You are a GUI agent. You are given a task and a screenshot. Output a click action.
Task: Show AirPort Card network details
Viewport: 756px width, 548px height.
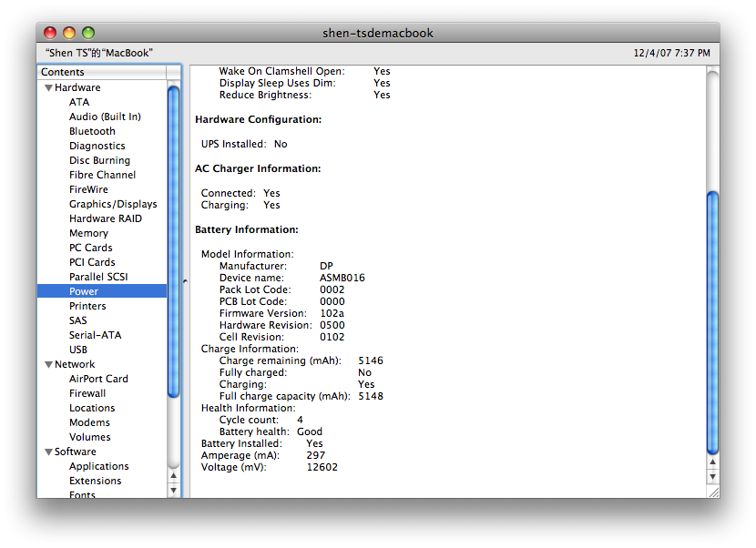coord(98,379)
